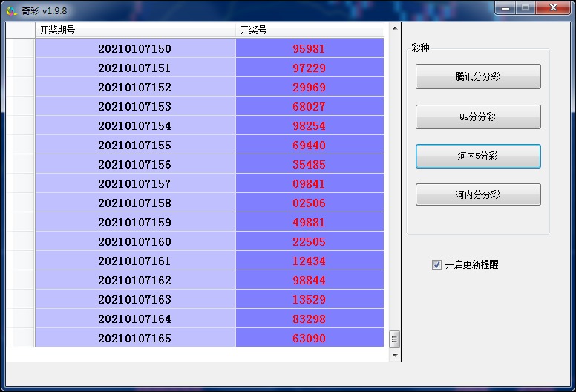Sort by the 开奖号 column header
The width and height of the screenshot is (576, 392).
(x=310, y=30)
